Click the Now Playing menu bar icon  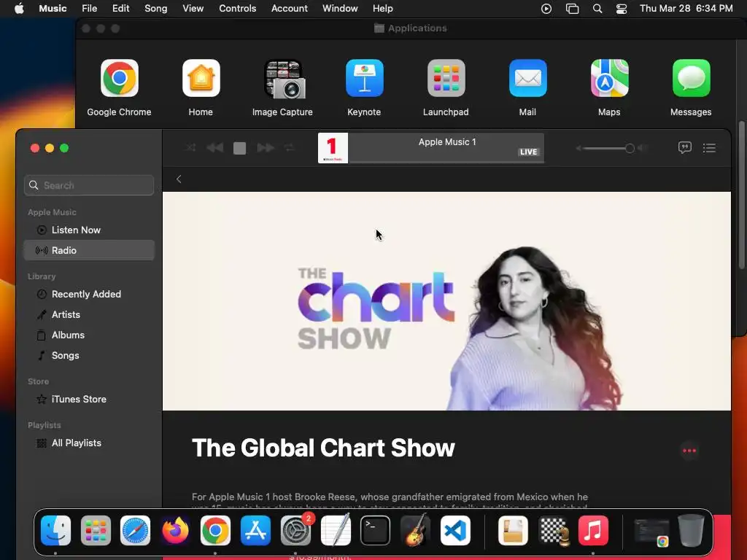click(546, 9)
